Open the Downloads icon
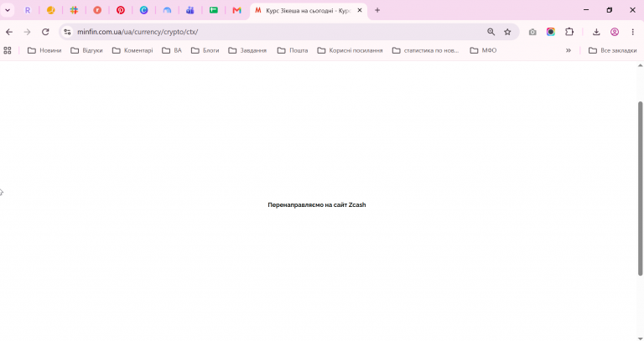Screen dimensions: 644x341 pos(596,32)
